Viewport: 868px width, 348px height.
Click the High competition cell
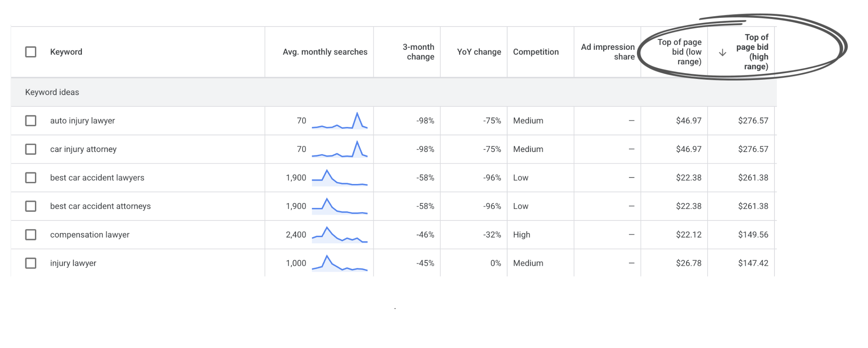tap(522, 235)
